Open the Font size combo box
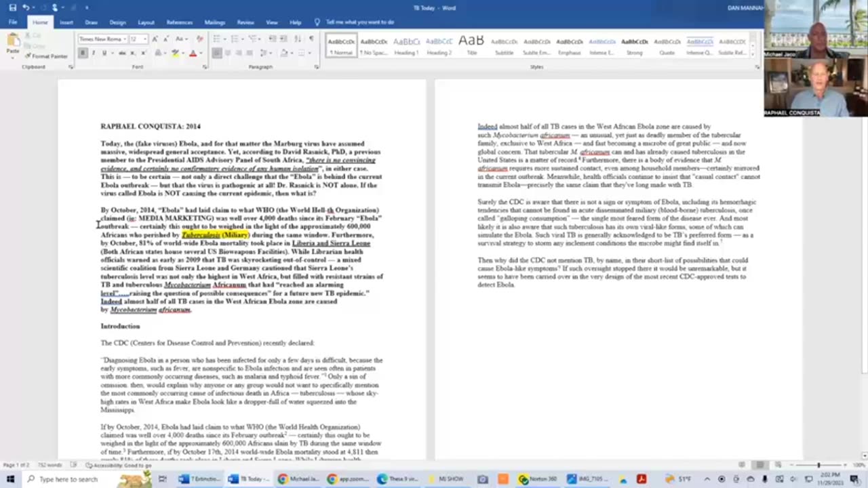 138,39
